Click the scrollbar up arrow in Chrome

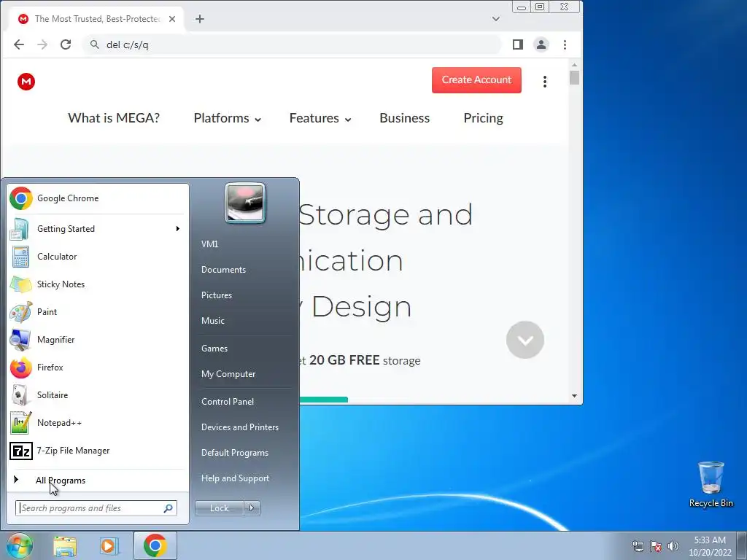[x=574, y=65]
